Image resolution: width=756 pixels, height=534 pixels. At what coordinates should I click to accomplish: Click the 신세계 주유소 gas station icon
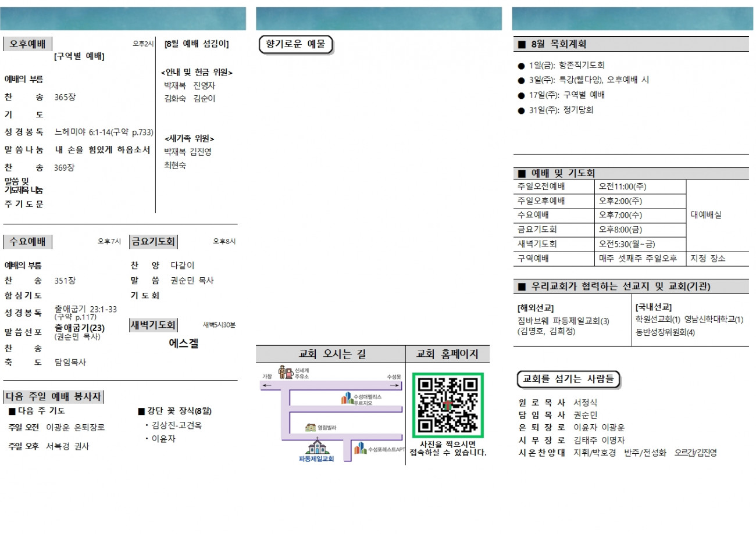[x=286, y=372]
